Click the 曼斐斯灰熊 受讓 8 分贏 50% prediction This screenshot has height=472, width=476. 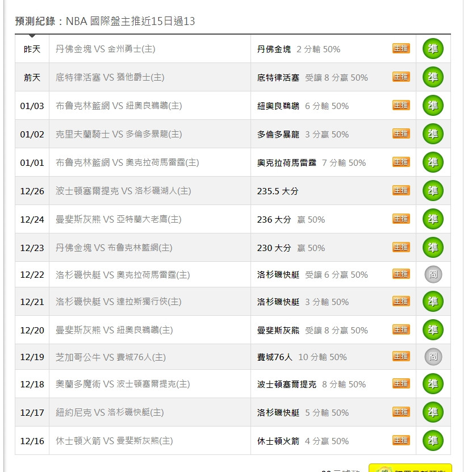click(312, 330)
